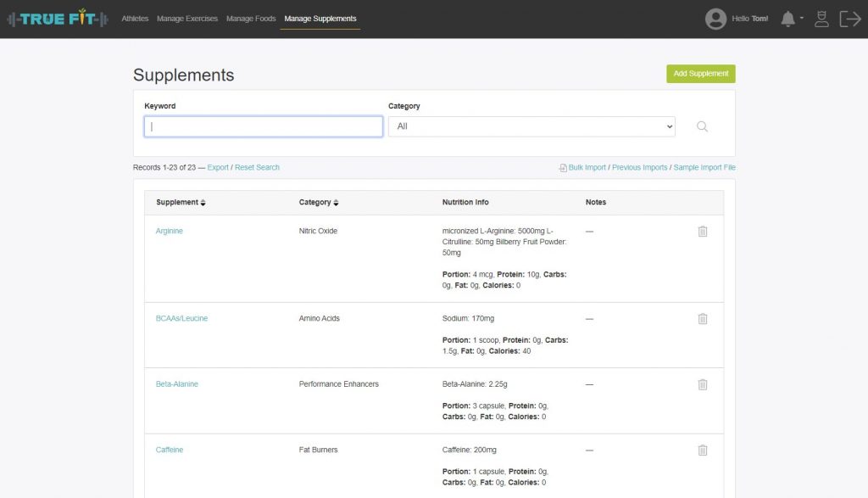The width and height of the screenshot is (868, 498).
Task: Click the Bulk Import file icon
Action: [x=563, y=168]
